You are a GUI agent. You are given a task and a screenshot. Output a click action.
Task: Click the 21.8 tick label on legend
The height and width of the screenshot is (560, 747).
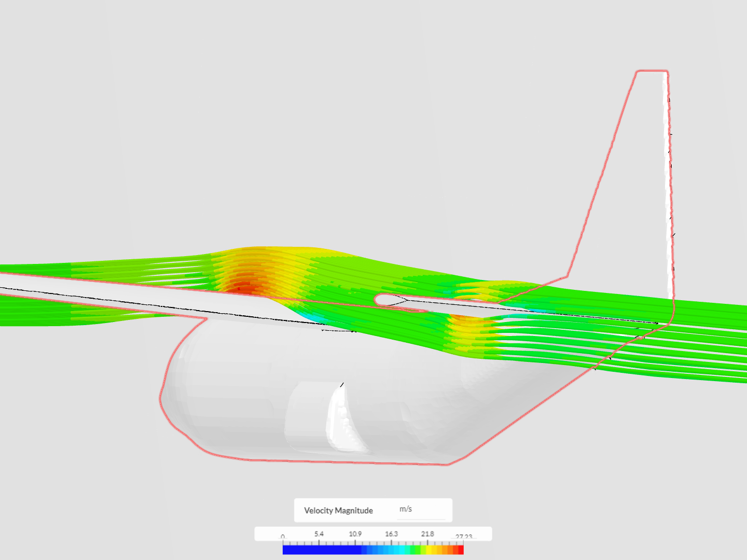point(427,534)
